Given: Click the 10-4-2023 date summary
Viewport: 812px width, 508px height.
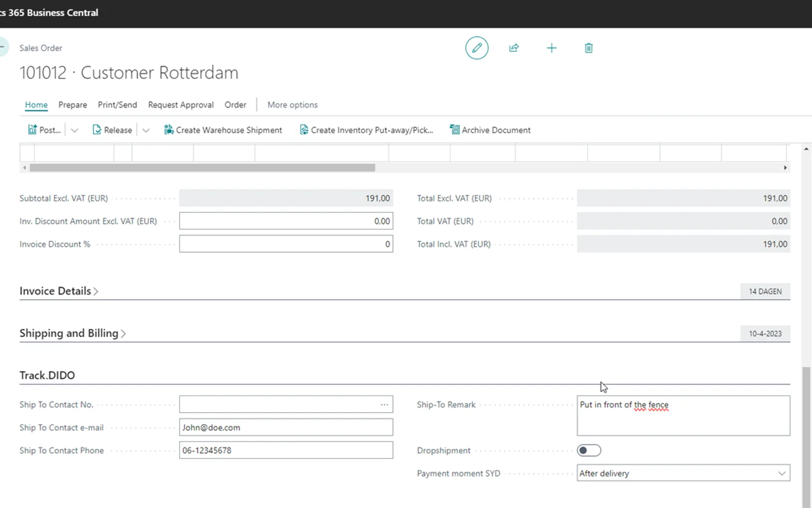Looking at the screenshot, I should (x=765, y=333).
